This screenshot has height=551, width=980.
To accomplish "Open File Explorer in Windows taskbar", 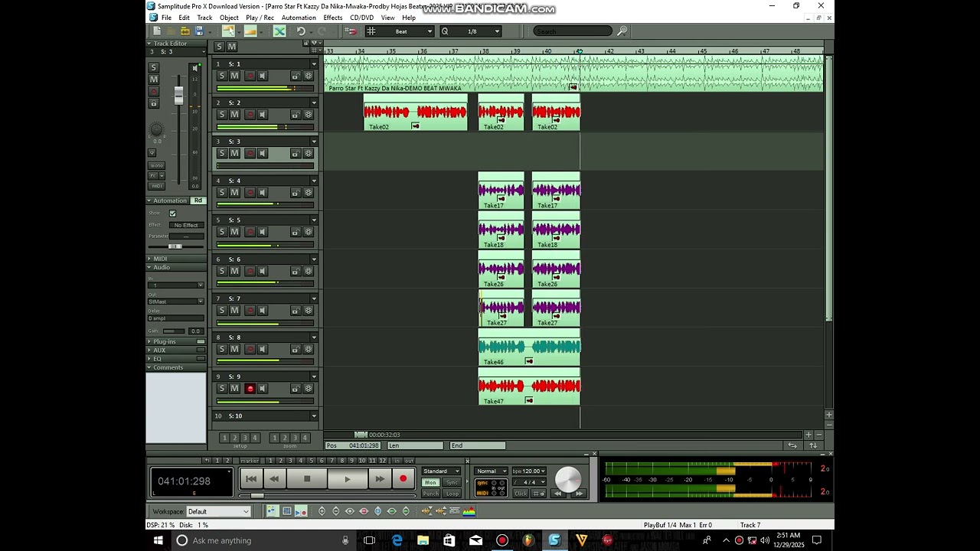I will 423,540.
